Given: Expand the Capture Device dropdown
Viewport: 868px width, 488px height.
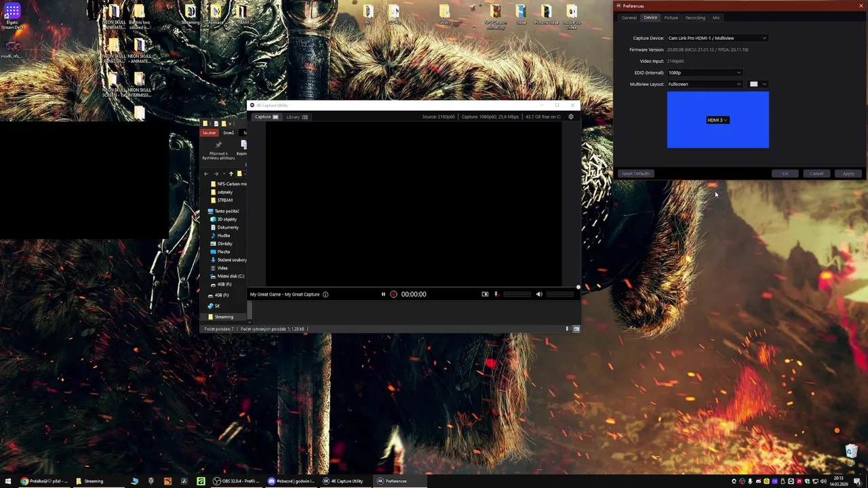Looking at the screenshot, I should pos(717,38).
